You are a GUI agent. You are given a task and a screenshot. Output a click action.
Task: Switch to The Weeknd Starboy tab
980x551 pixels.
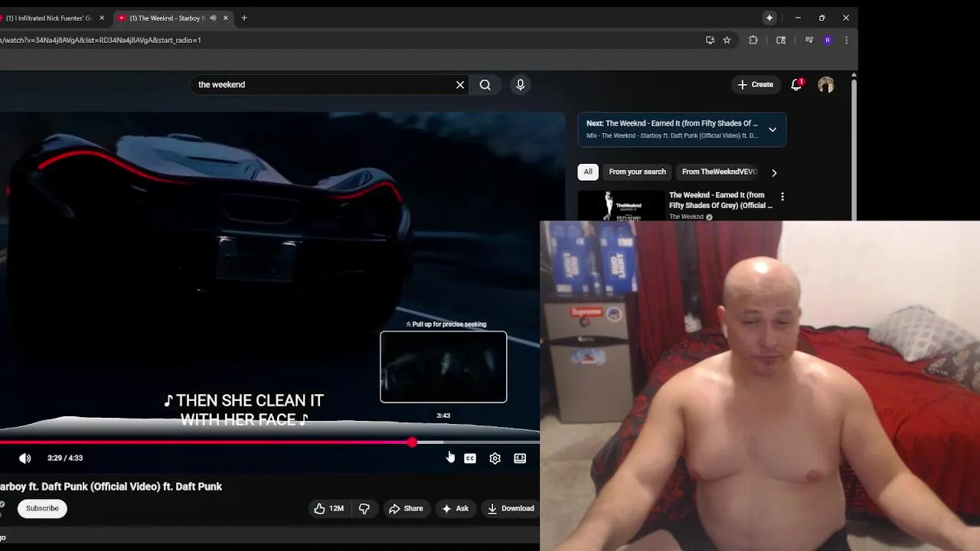click(166, 18)
